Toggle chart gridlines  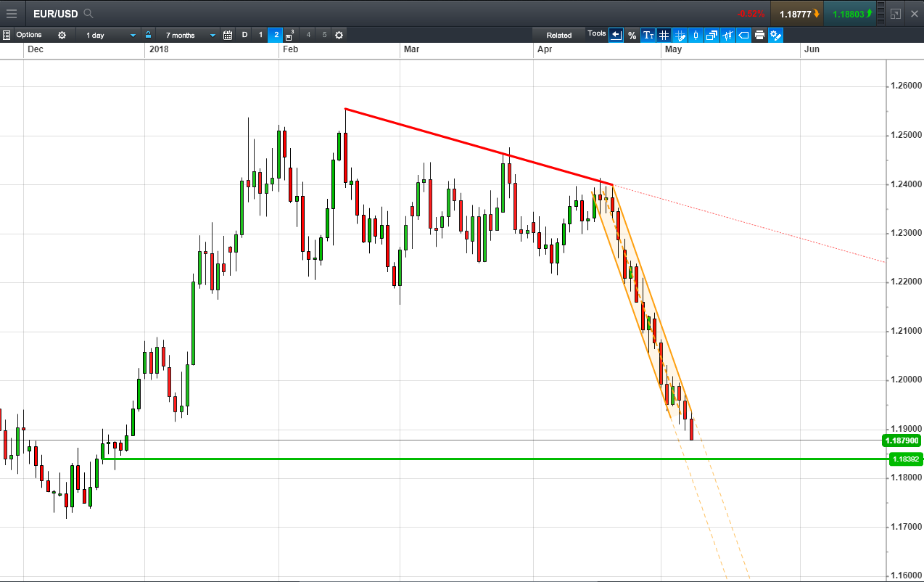(664, 35)
